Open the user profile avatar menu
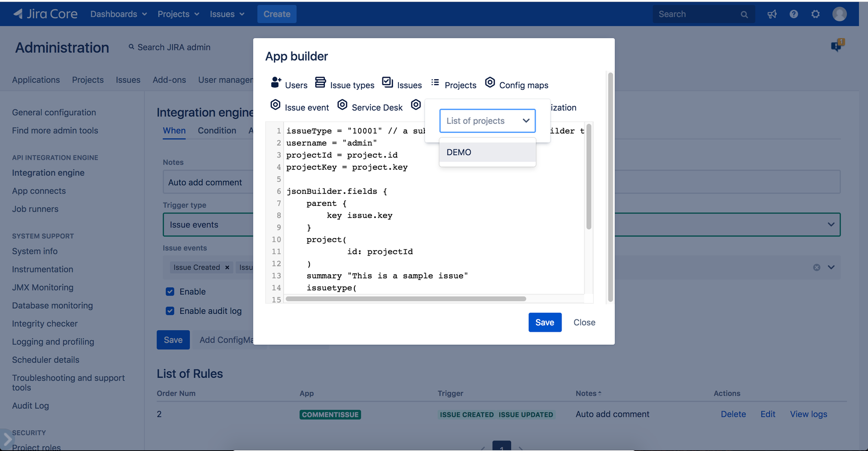The image size is (868, 451). pyautogui.click(x=839, y=14)
